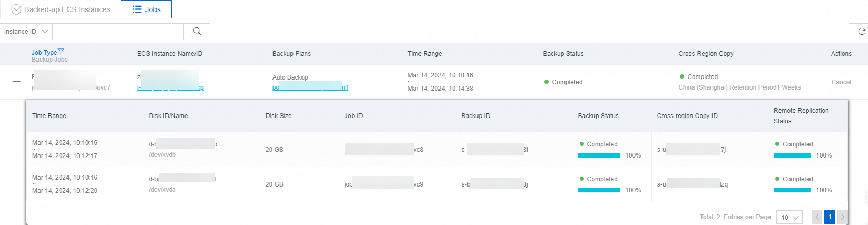Select the Jobs tab
868x225 pixels.
(x=147, y=9)
